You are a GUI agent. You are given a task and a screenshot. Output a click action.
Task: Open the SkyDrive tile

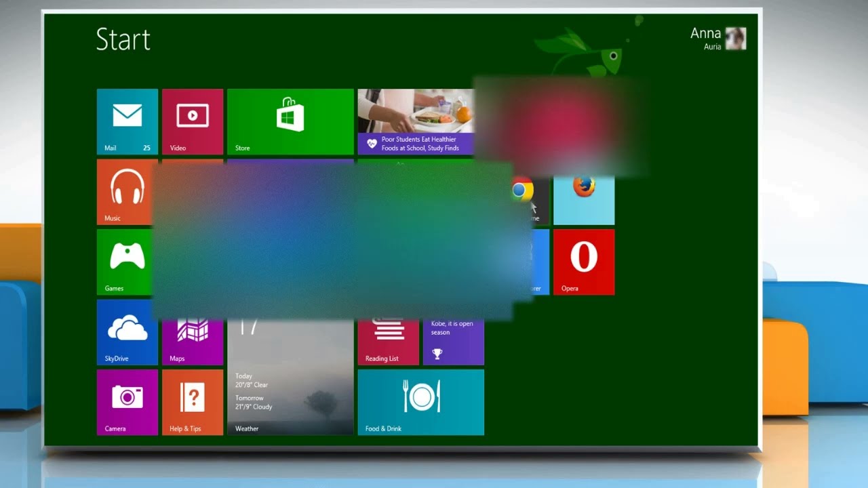[127, 332]
